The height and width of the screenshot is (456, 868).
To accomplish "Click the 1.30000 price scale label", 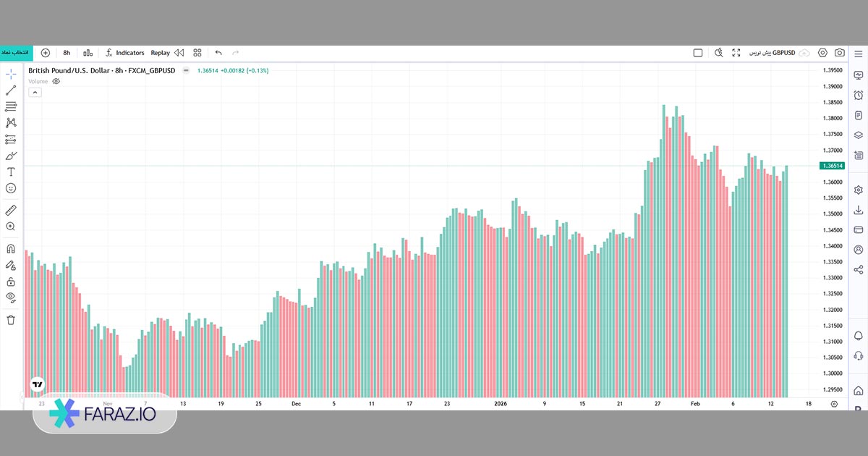I will click(x=833, y=373).
